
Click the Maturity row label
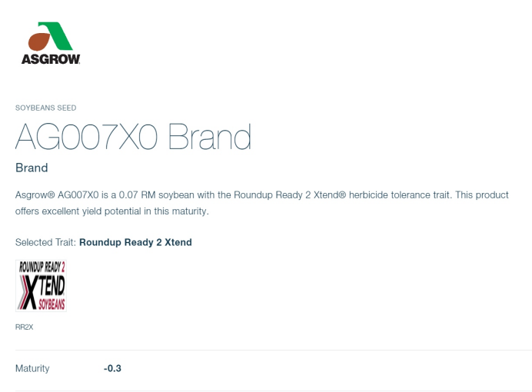click(x=32, y=368)
